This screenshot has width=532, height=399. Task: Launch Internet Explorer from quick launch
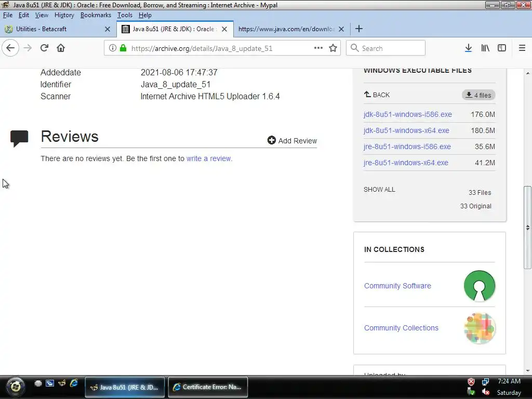74,383
